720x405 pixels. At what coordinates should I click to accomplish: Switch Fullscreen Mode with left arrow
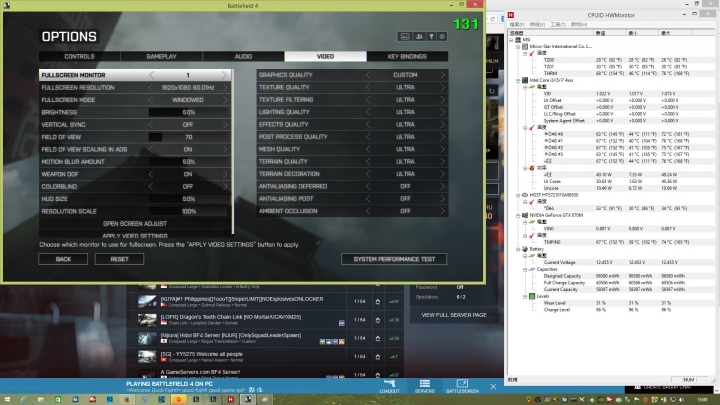[151, 100]
